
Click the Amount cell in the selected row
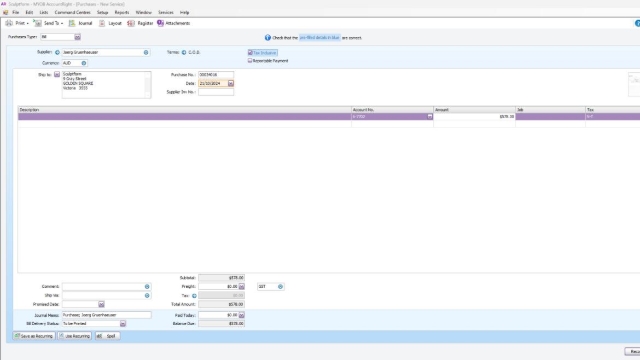click(474, 117)
